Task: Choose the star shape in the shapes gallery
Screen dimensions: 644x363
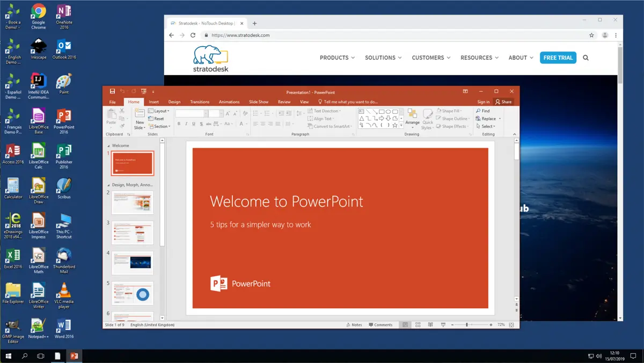Action: 395,125
